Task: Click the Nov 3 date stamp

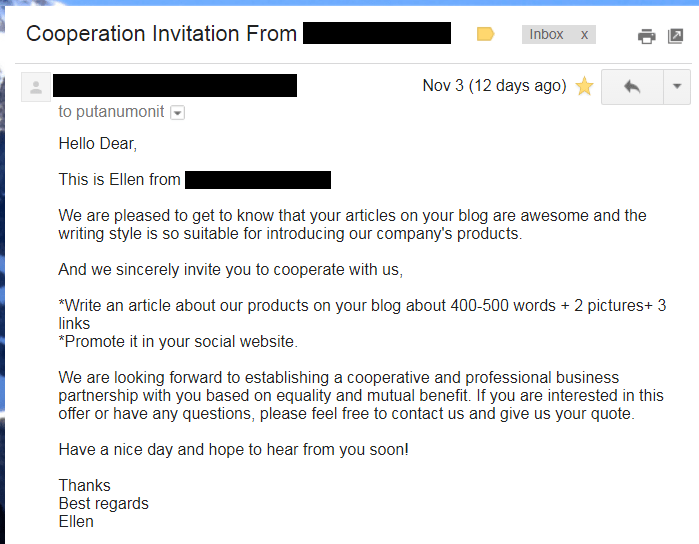Action: (494, 86)
